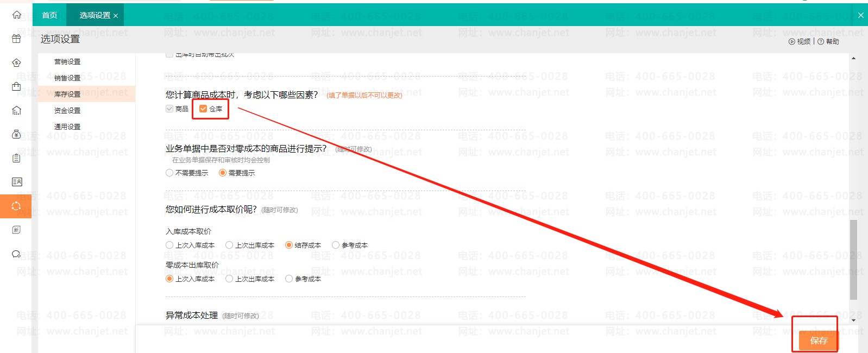This screenshot has height=353, width=868.
Task: Select 需要提示 radio option
Action: 223,173
